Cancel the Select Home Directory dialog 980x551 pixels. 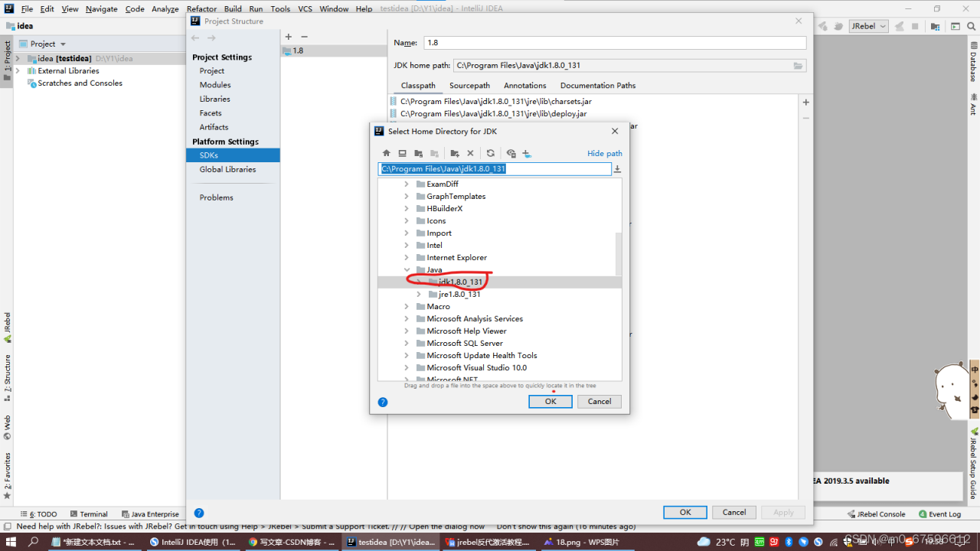pyautogui.click(x=599, y=402)
